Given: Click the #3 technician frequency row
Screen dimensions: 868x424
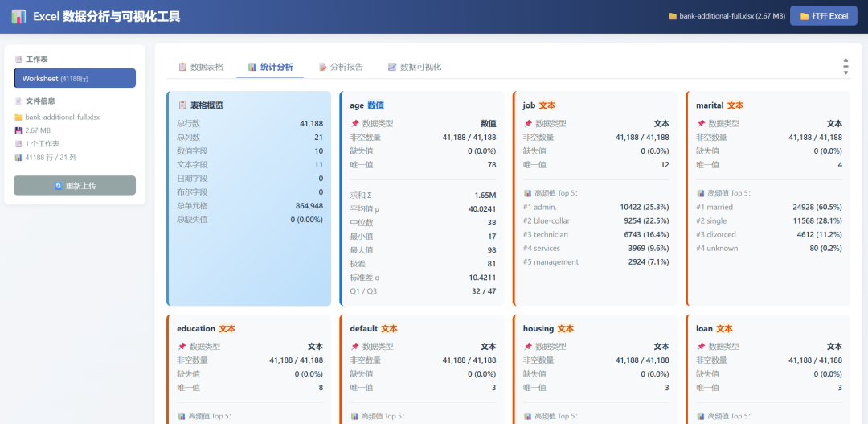Looking at the screenshot, I should [596, 234].
